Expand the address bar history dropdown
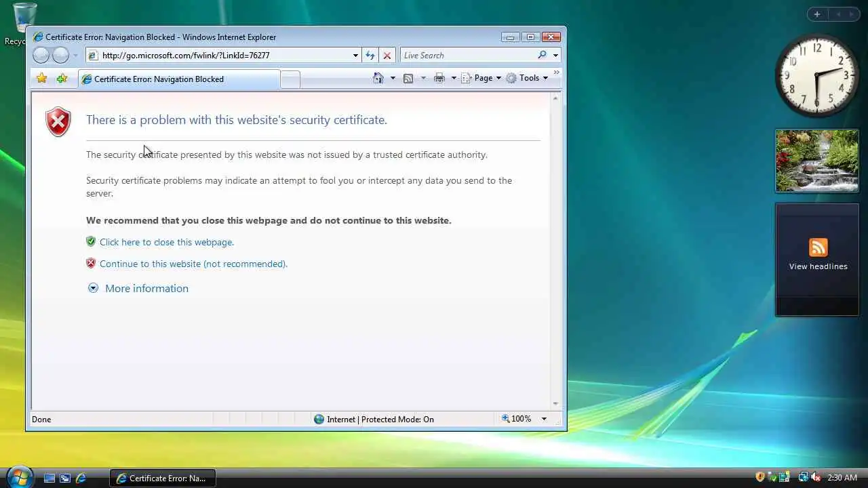Viewport: 868px width, 488px height. tap(355, 56)
